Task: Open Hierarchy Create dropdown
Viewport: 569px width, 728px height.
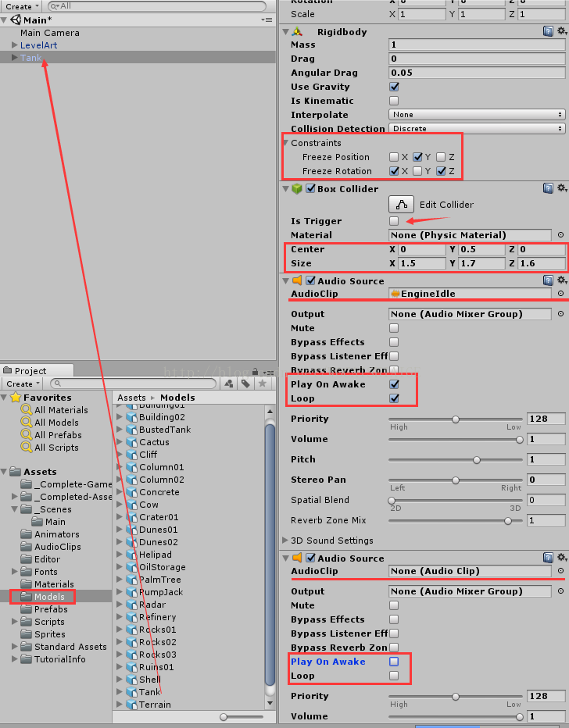Action: pos(21,6)
